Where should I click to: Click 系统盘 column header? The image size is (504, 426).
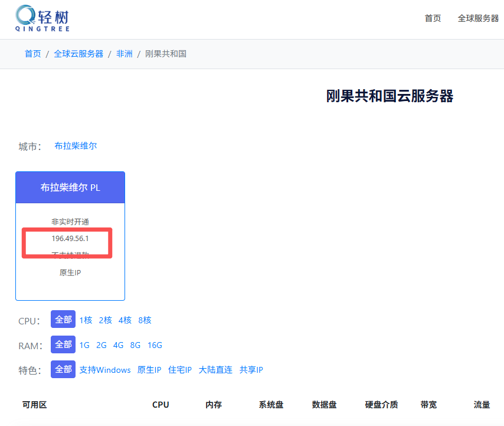pos(271,405)
